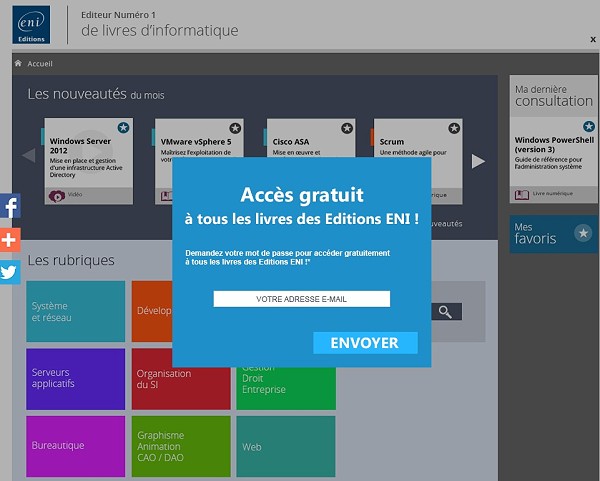Image resolution: width=600 pixels, height=481 pixels.
Task: Toggle favorite star on VMware vSphere 5 card
Action: tap(235, 128)
